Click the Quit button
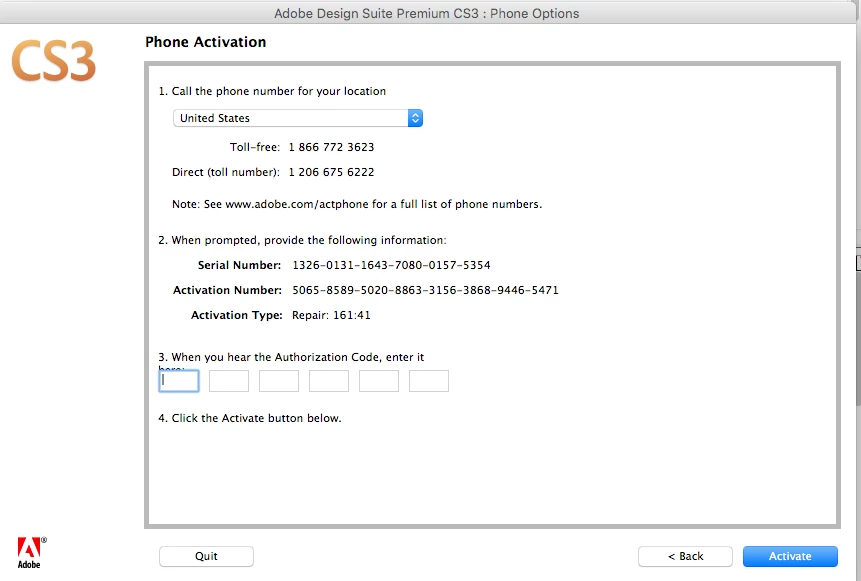The image size is (861, 581). tap(206, 556)
